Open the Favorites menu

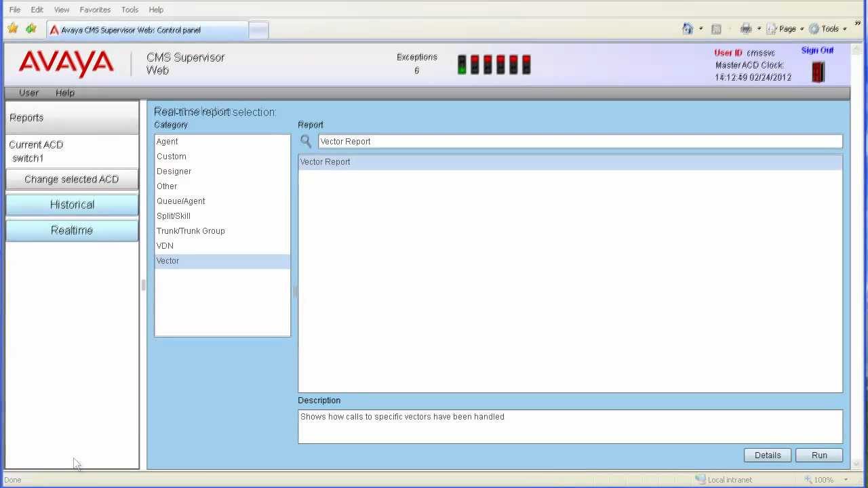(95, 9)
